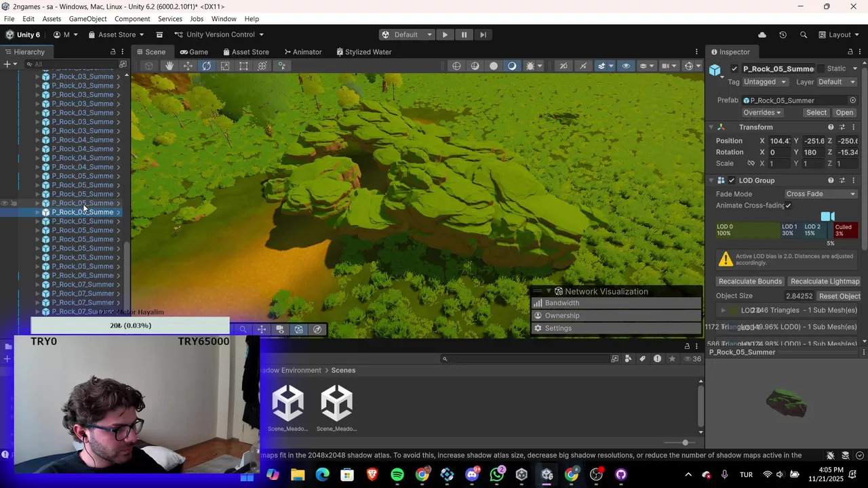Open the Layer dropdown Default

pyautogui.click(x=836, y=82)
